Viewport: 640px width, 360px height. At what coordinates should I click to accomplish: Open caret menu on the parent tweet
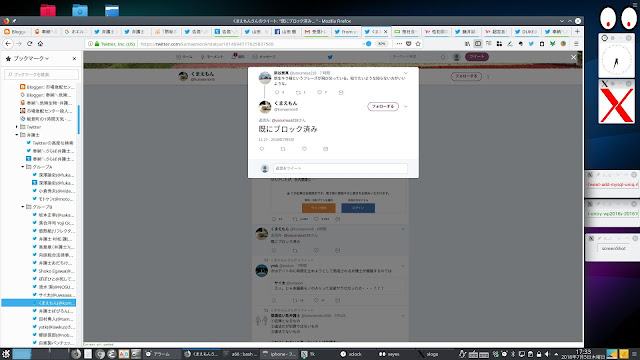pyautogui.click(x=406, y=73)
